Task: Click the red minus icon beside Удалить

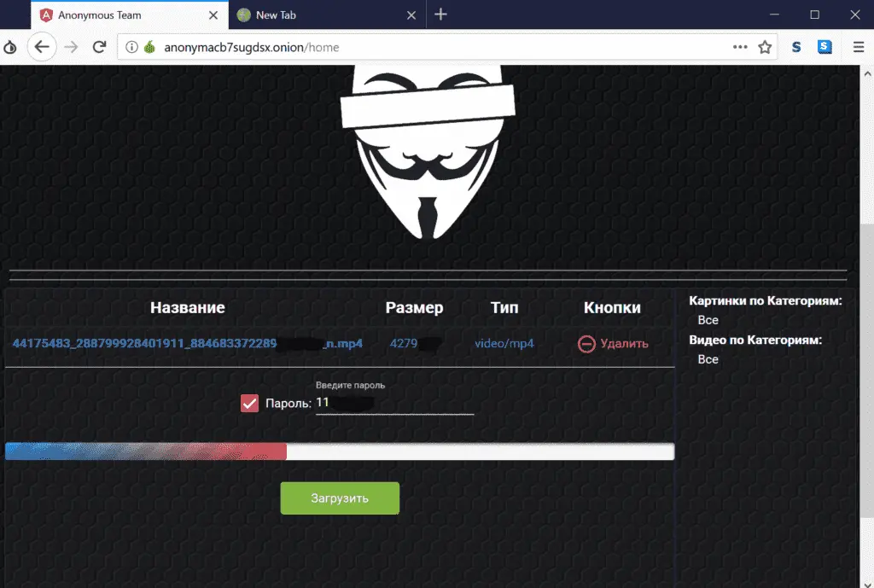Action: click(586, 344)
